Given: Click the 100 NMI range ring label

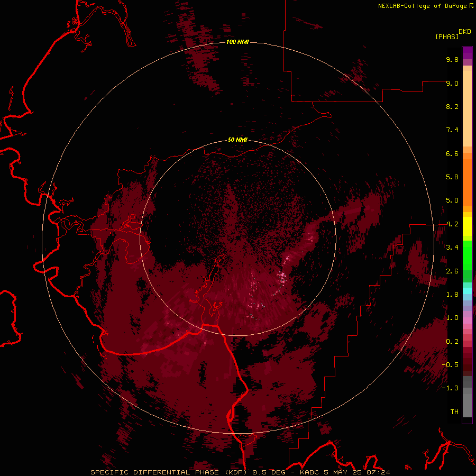Looking at the screenshot, I should (237, 42).
